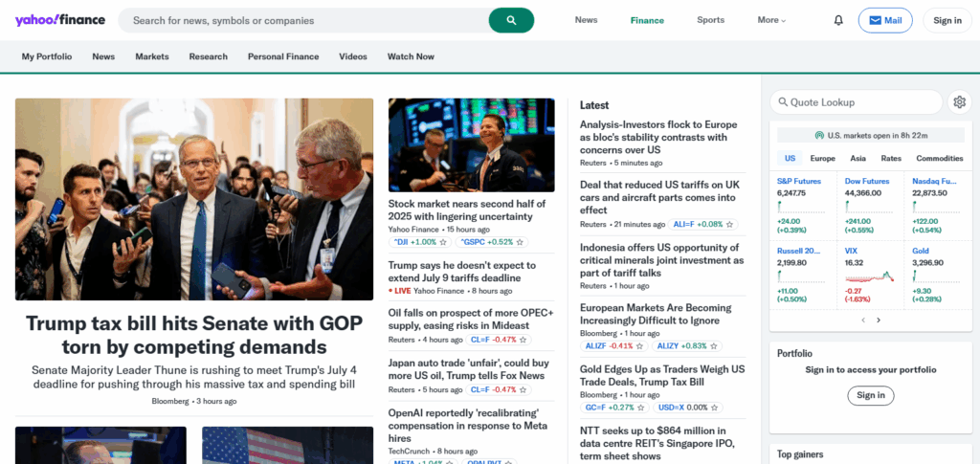Viewport: 980px width, 464px height.
Task: Open the Indonesia critical minerals story
Action: click(662, 260)
